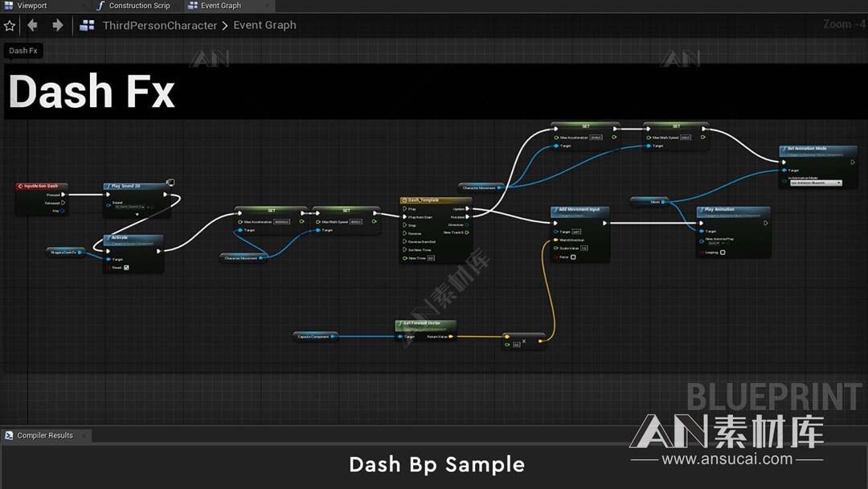Click the bookmark star icon
Screen dimensions: 868x489
coord(10,26)
